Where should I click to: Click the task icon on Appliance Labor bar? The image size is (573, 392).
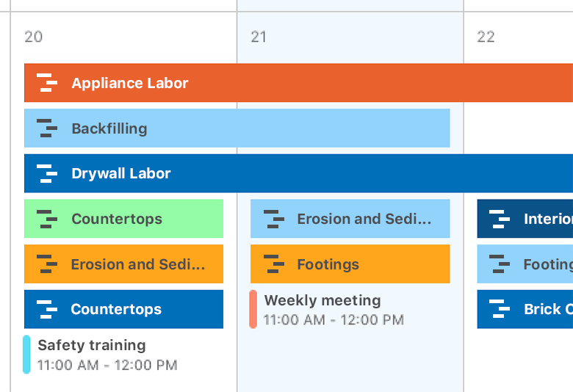point(47,83)
